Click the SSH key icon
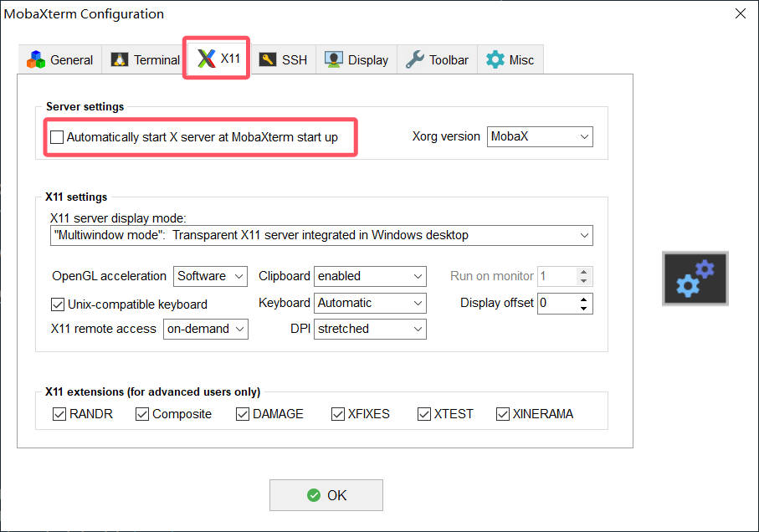This screenshot has height=532, width=759. (267, 59)
